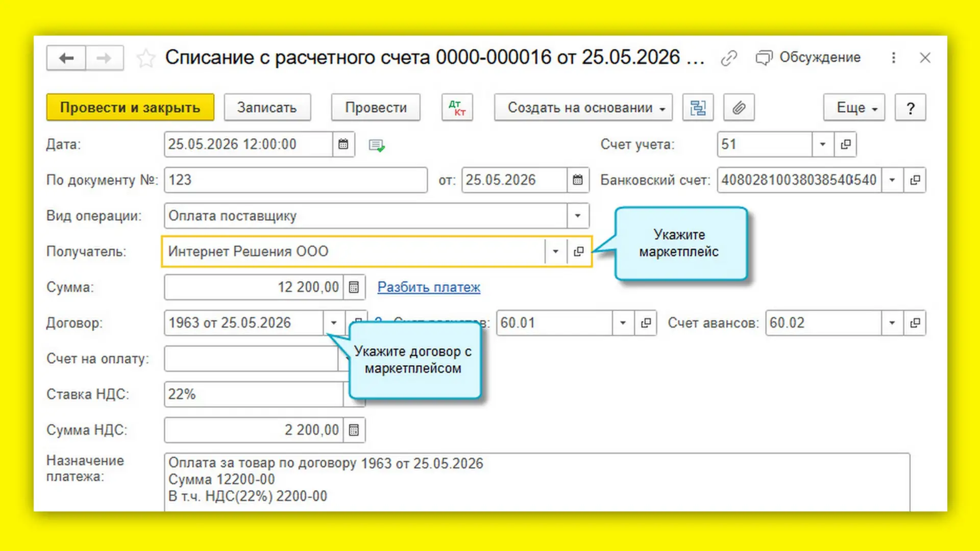Click the favorites star icon
This screenshot has height=551, width=980.
145,58
